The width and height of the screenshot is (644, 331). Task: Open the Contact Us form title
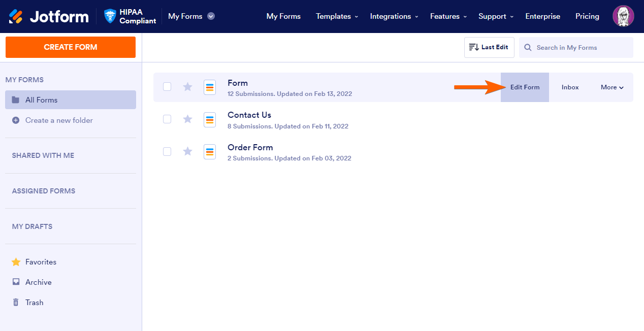pyautogui.click(x=249, y=115)
